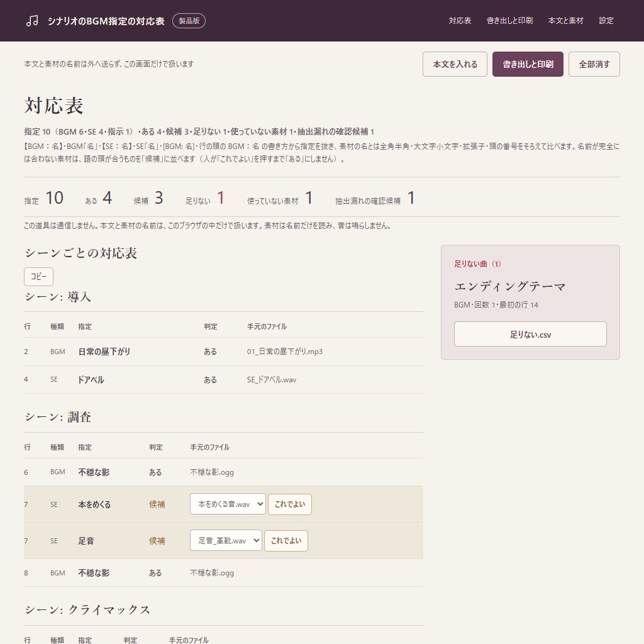Image resolution: width=644 pixels, height=644 pixels.
Task: Open the 足音_革靴.wav candidate dropdown
Action: click(226, 540)
